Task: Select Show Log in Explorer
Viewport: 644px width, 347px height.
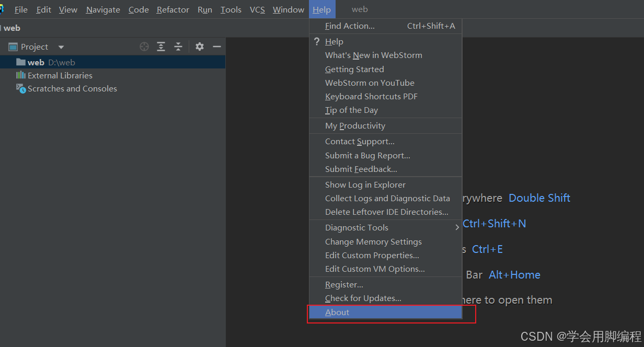Action: pyautogui.click(x=385, y=184)
